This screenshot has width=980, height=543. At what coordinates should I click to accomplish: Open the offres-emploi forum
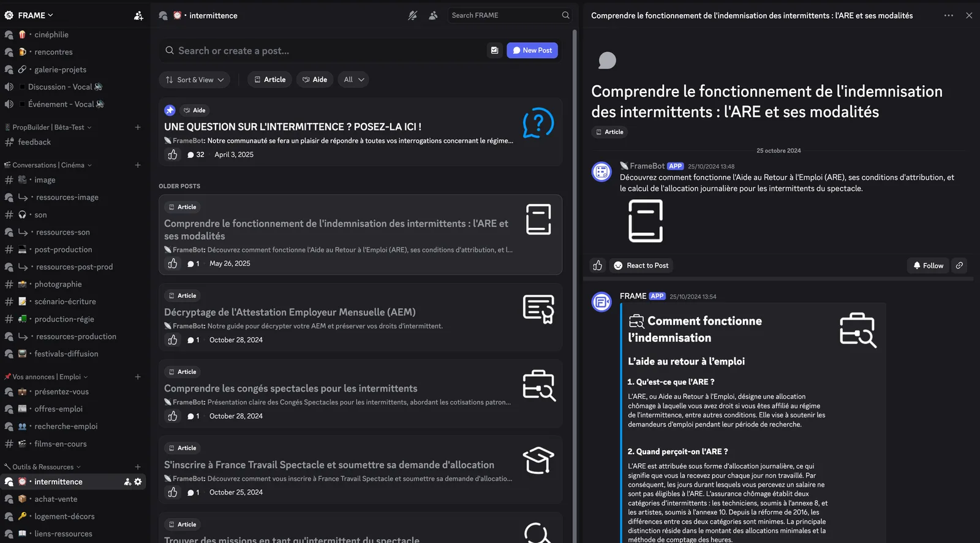[x=73, y=409]
